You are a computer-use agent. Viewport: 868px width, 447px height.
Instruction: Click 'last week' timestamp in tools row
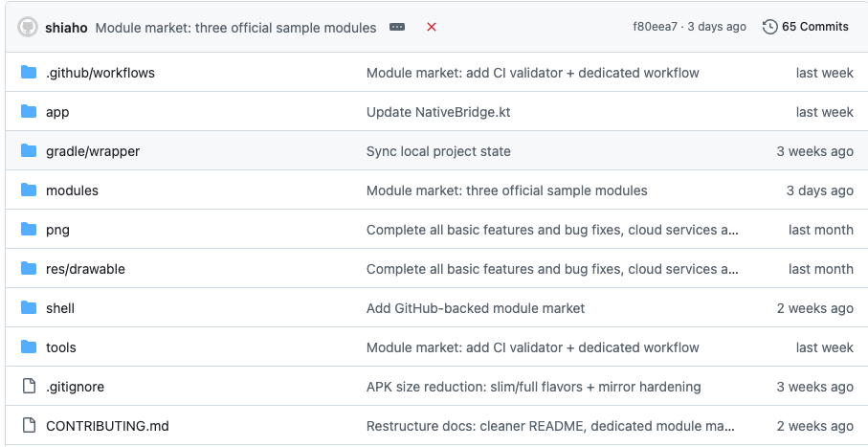coord(824,347)
